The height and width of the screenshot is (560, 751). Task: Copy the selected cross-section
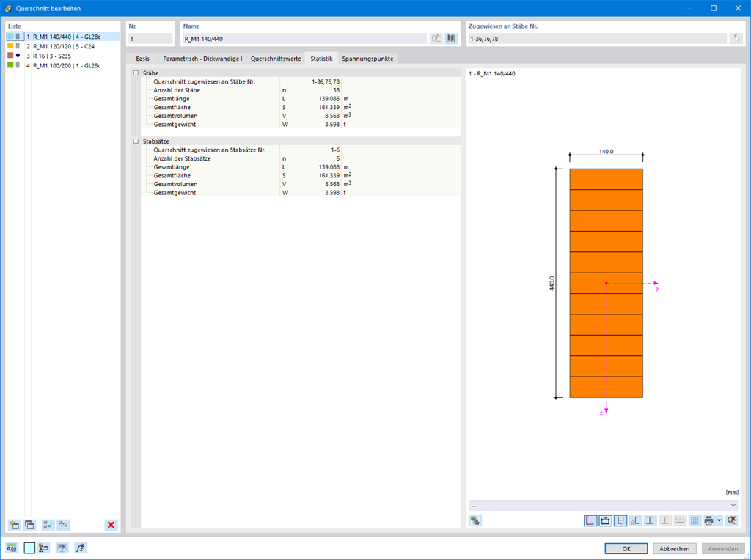click(29, 525)
